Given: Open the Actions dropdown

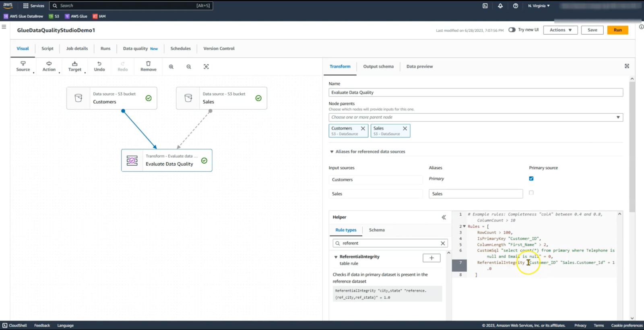Looking at the screenshot, I should coord(560,30).
